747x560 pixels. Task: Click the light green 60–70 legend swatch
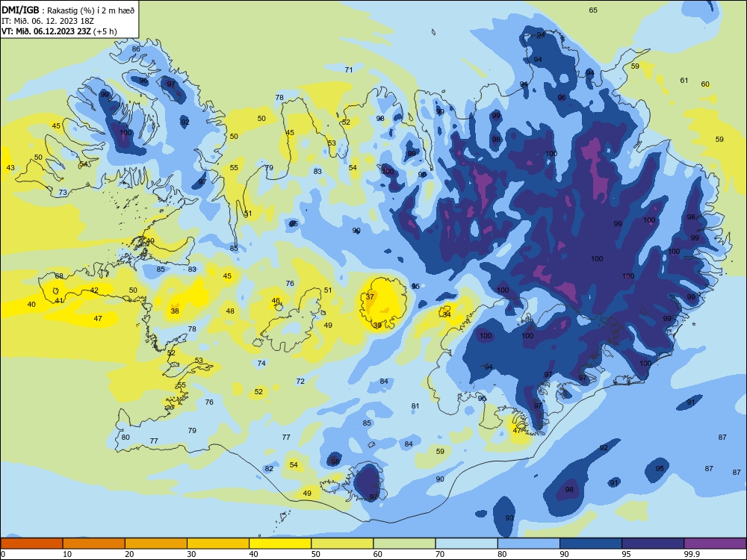point(404,544)
